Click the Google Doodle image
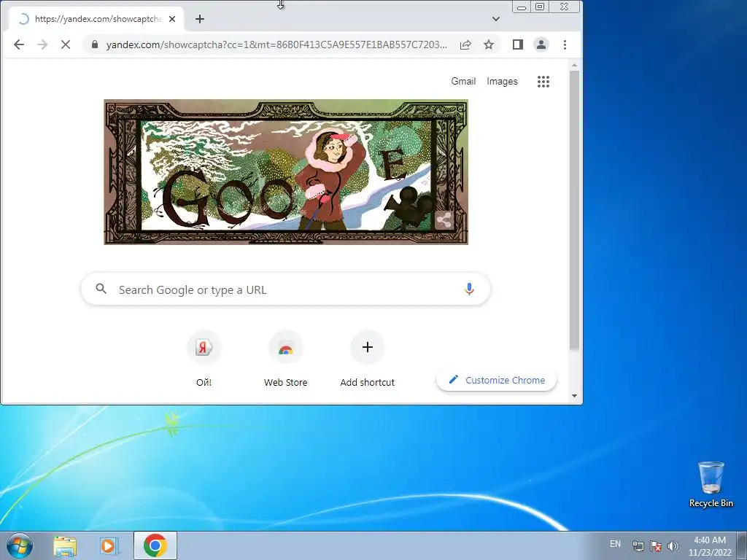 coord(286,172)
